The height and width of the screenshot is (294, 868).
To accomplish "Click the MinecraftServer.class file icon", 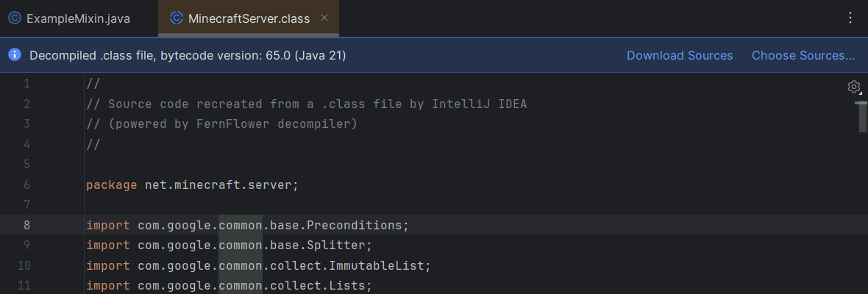I will [176, 18].
